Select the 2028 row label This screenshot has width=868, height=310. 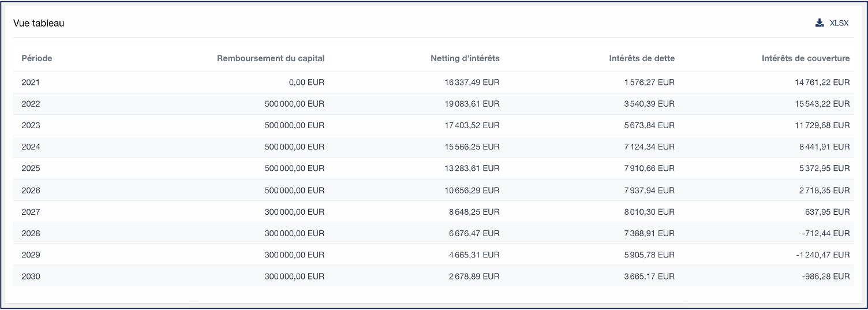(31, 233)
